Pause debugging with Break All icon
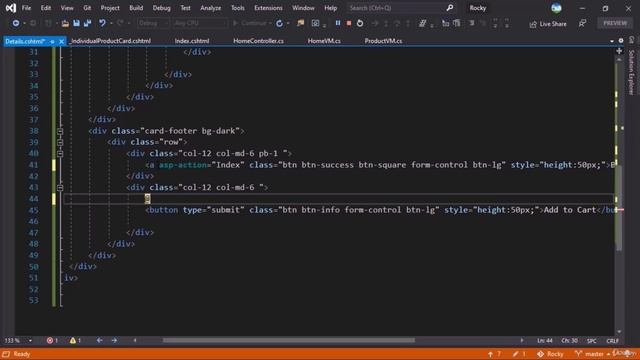This screenshot has width=640, height=360. (338, 23)
